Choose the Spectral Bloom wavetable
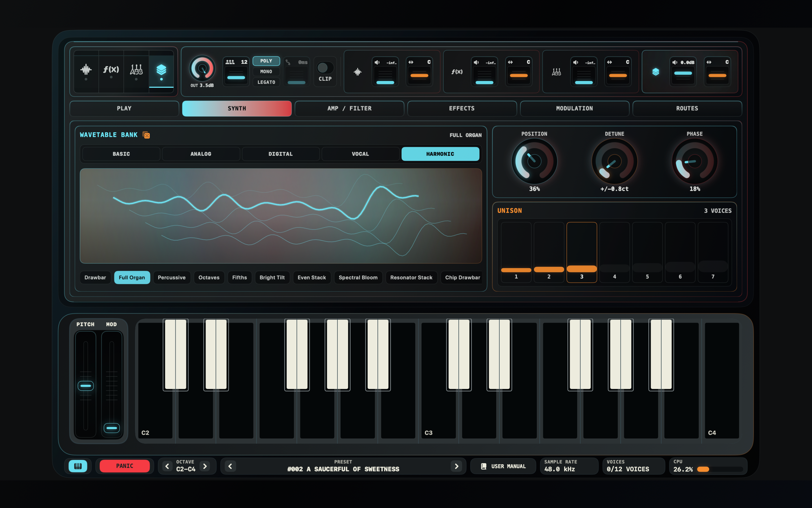 coord(358,277)
